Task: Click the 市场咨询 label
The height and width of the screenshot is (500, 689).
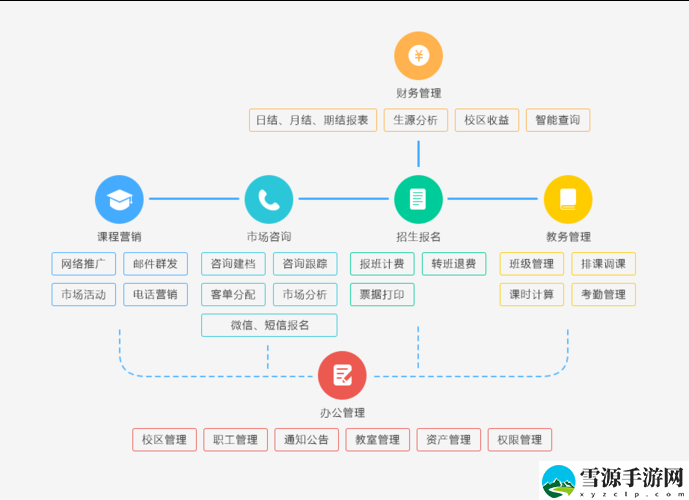Action: click(x=269, y=237)
